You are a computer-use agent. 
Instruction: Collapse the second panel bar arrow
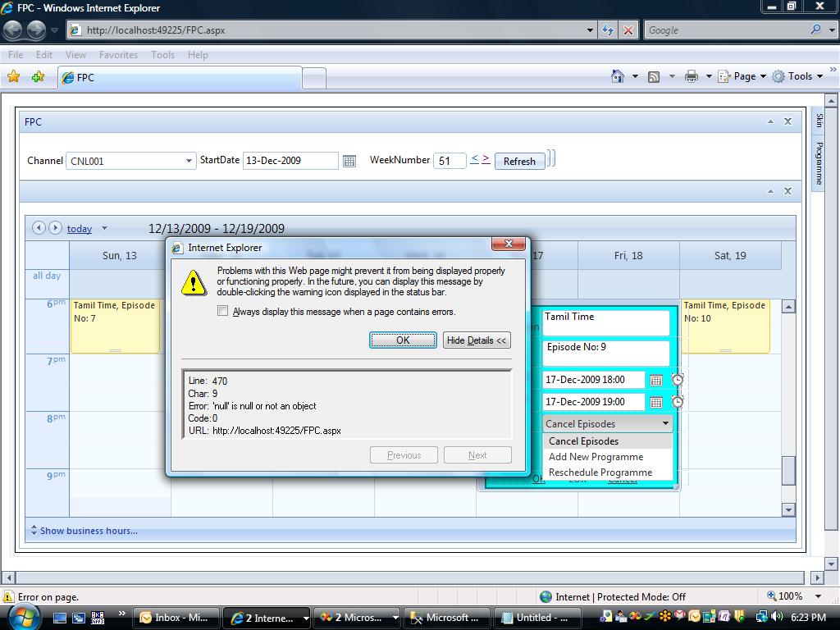[770, 191]
